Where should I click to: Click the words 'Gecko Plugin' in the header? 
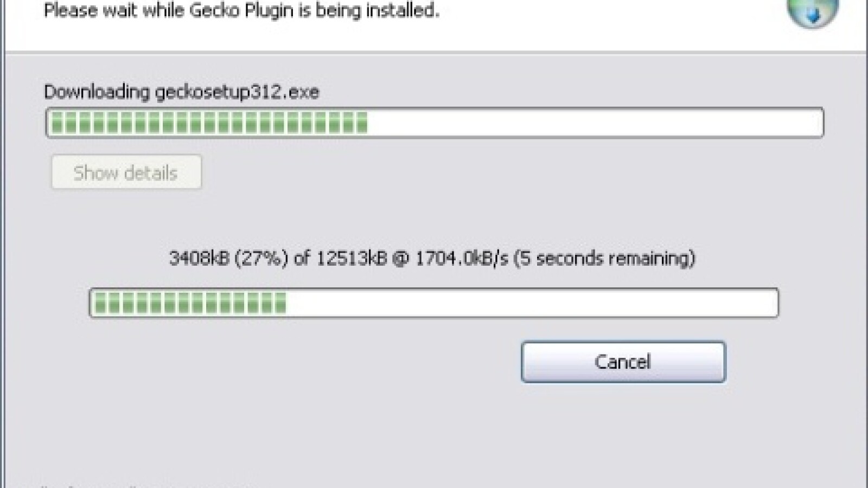tap(242, 10)
